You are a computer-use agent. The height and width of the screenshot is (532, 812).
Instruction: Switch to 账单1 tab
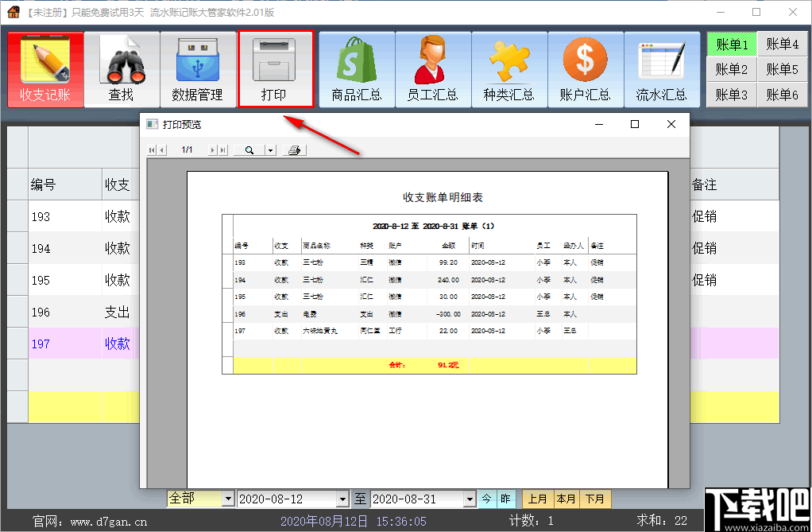point(732,45)
